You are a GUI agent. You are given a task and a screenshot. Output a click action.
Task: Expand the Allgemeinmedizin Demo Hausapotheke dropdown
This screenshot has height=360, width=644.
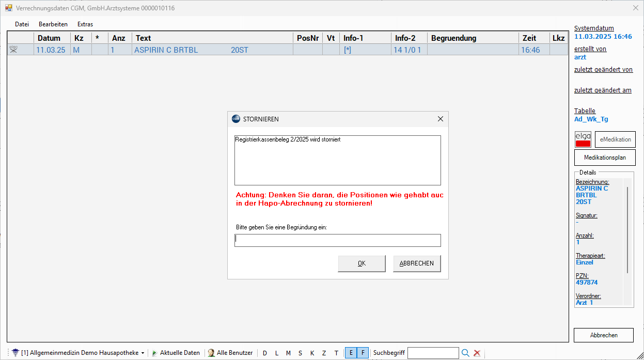coord(143,353)
